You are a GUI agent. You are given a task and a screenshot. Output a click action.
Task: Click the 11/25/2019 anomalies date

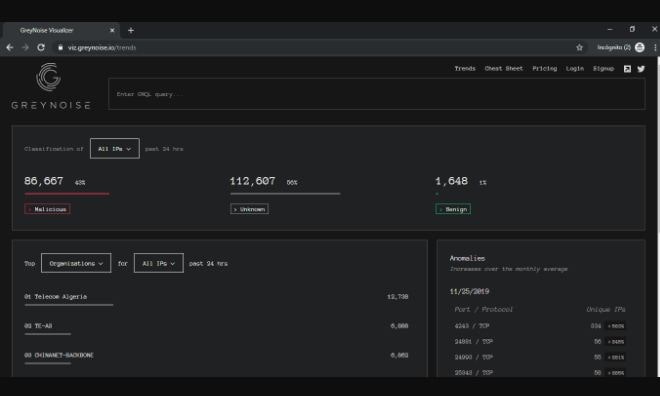[x=469, y=291]
